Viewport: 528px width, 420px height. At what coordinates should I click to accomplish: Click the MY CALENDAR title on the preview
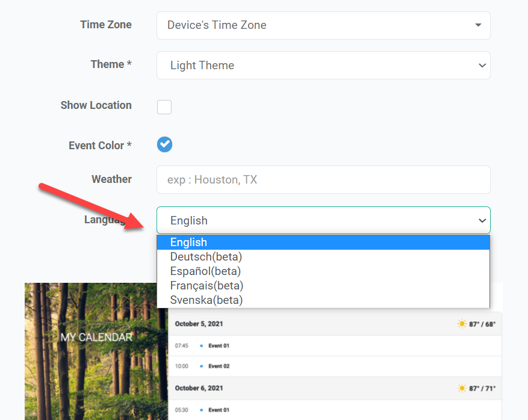(96, 338)
